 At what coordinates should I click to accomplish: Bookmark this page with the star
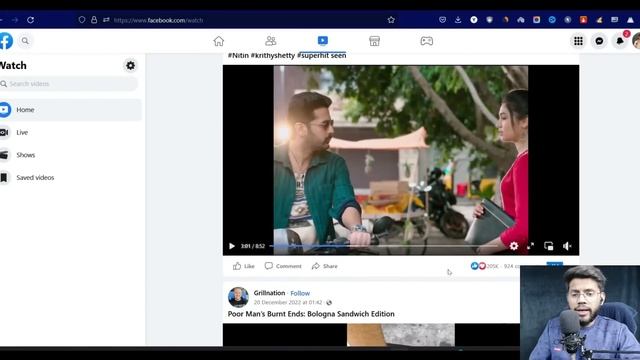pos(391,20)
